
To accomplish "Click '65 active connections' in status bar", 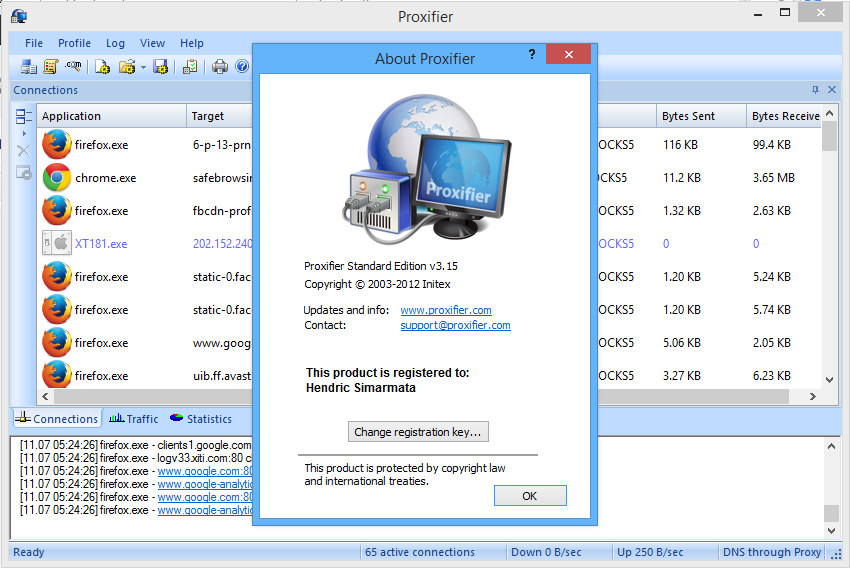I will tap(420, 552).
